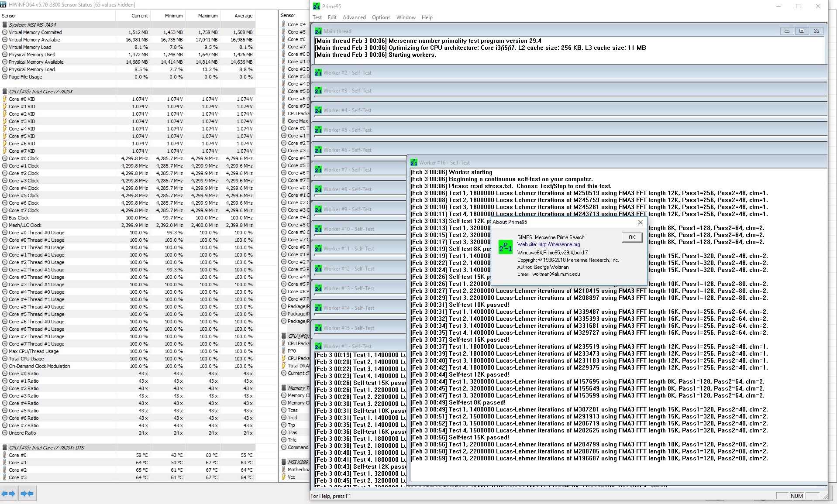Screen dimensions: 837x504
Task: Select the Page File Usage sensor row
Action: (x=127, y=77)
